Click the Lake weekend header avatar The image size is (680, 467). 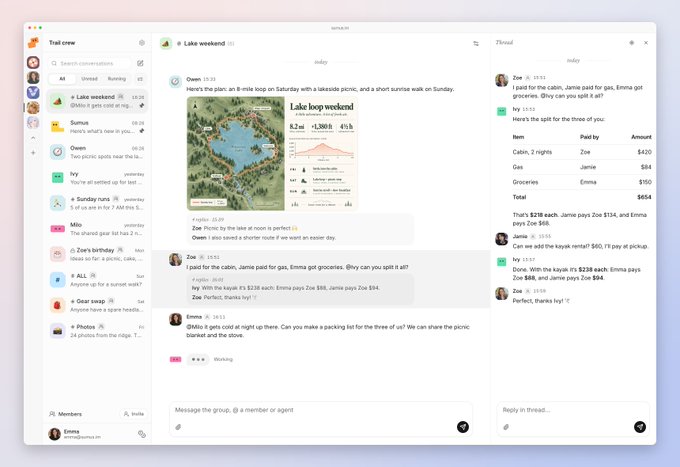pos(166,43)
